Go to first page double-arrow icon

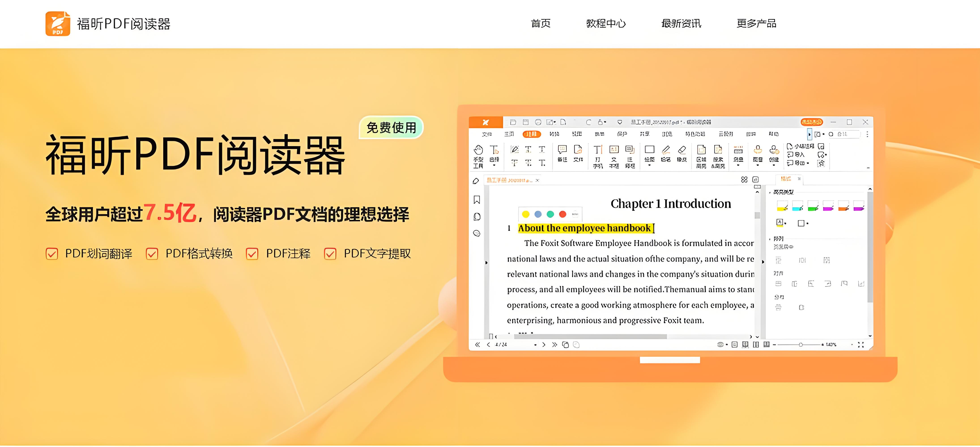[x=477, y=345]
